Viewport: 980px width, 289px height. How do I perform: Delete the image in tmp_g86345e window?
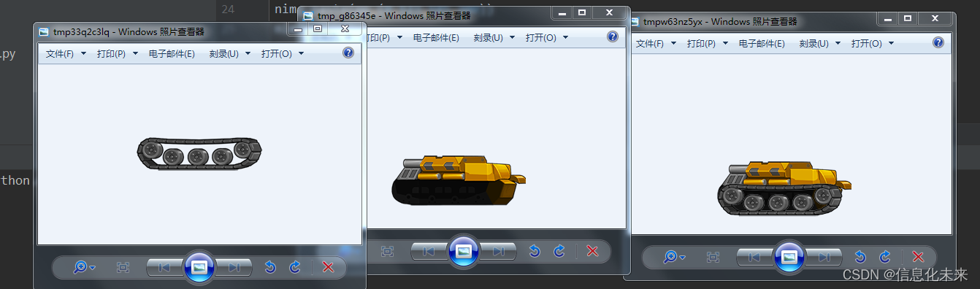592,252
